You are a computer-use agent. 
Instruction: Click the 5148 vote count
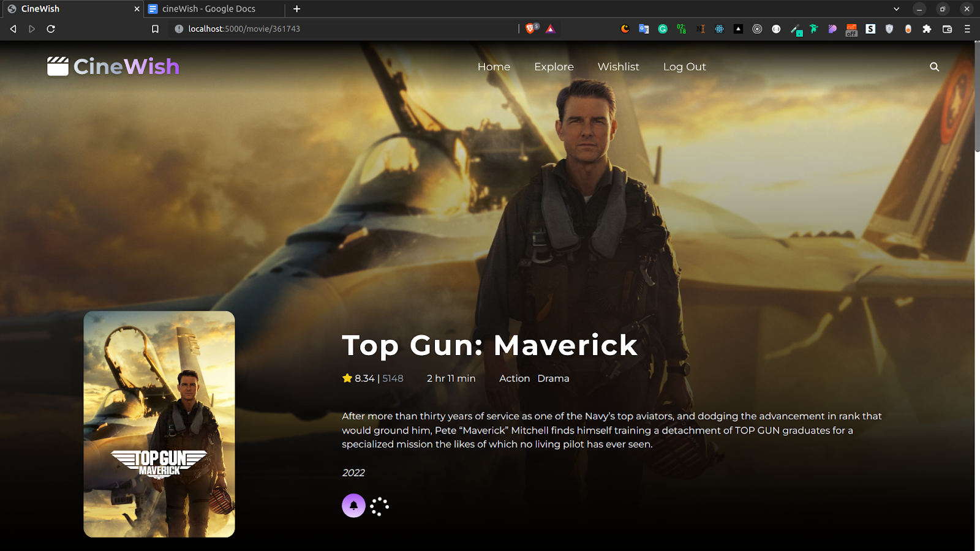(x=393, y=378)
